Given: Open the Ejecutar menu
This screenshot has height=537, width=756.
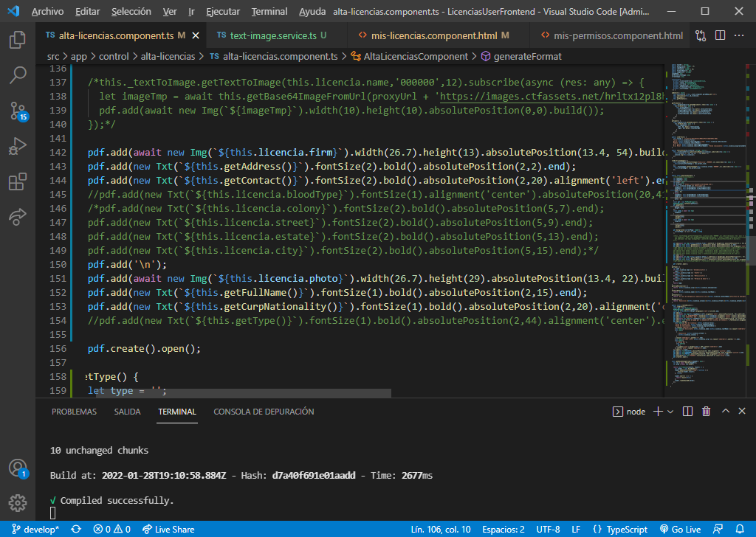Looking at the screenshot, I should click(x=223, y=12).
